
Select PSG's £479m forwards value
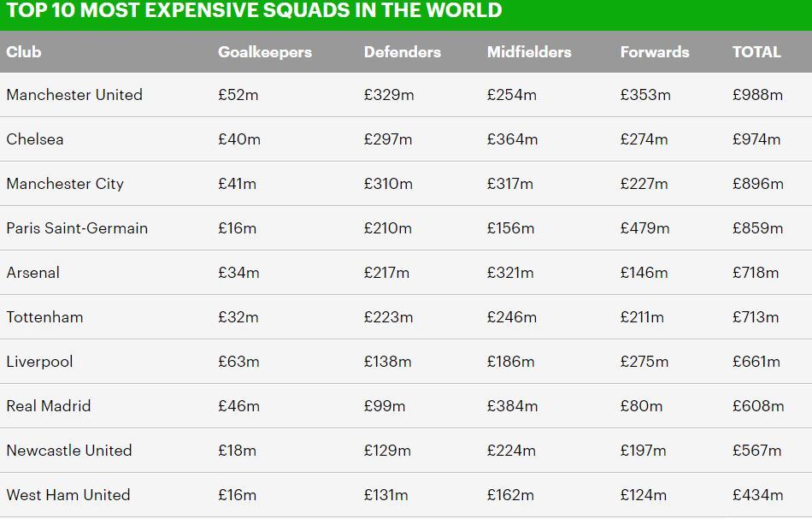pos(644,228)
